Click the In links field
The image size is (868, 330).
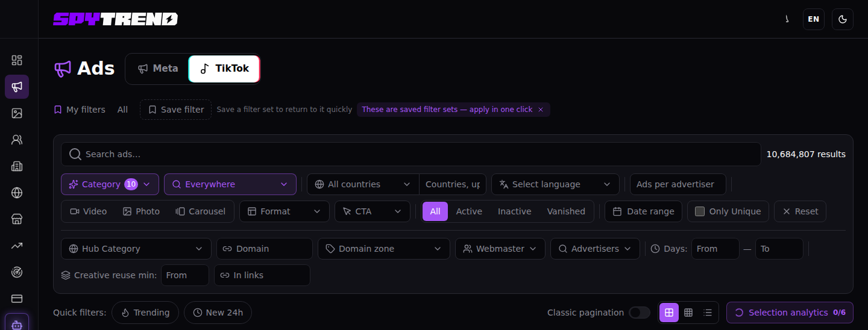tap(262, 275)
